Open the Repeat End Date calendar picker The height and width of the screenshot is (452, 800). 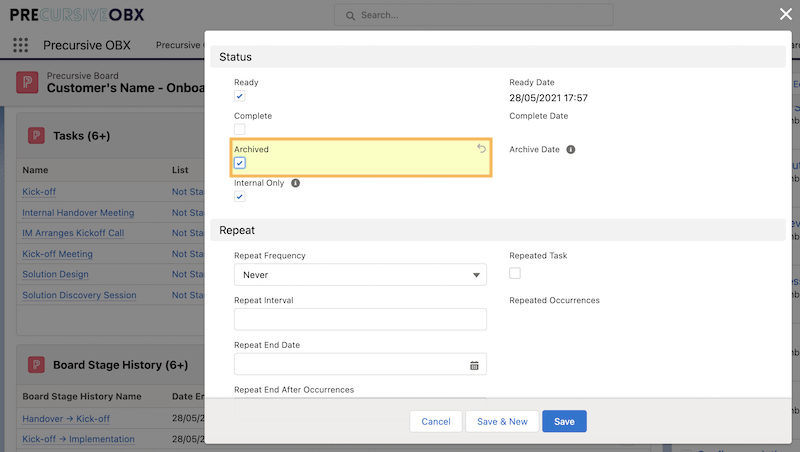[474, 365]
